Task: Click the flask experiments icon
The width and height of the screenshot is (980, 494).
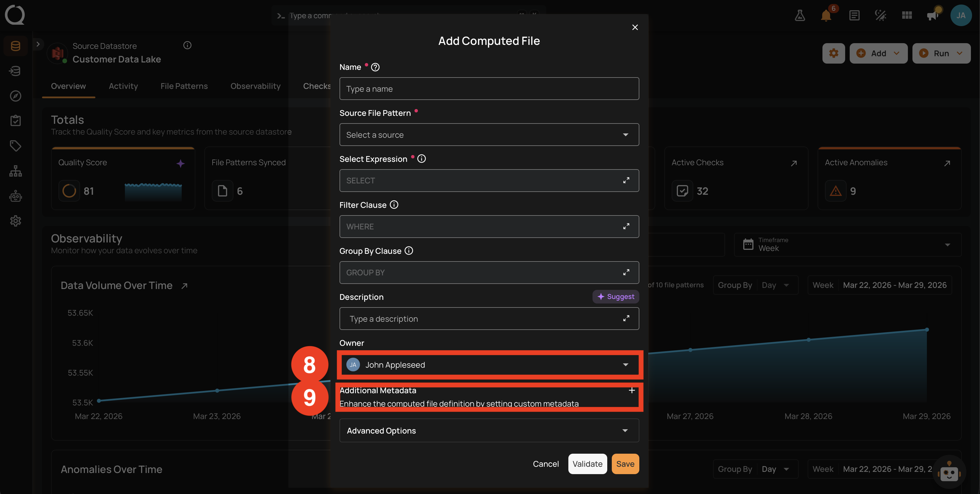Action: point(800,16)
